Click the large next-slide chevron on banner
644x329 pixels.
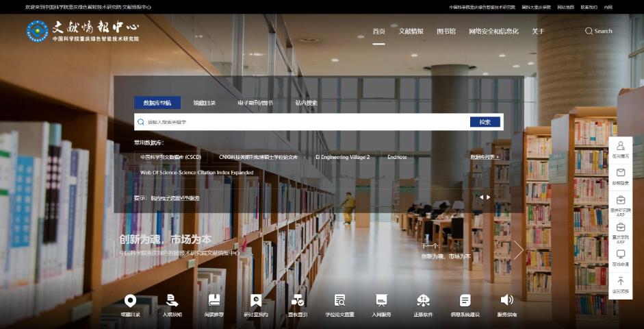click(518, 250)
